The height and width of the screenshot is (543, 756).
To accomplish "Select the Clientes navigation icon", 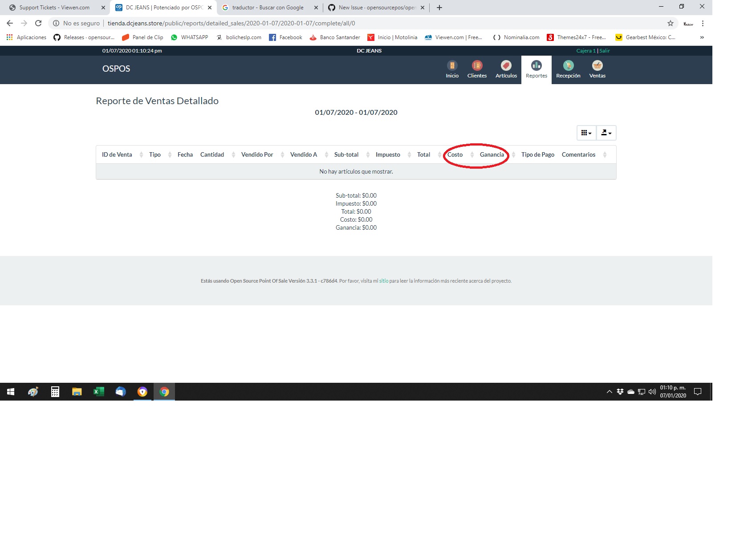I will point(477,65).
